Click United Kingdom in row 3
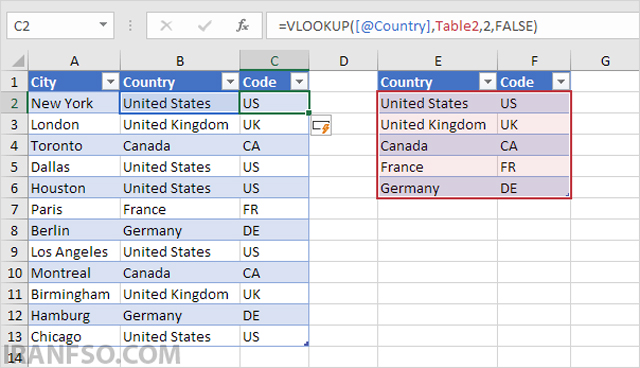This screenshot has height=368, width=640. tap(180, 124)
